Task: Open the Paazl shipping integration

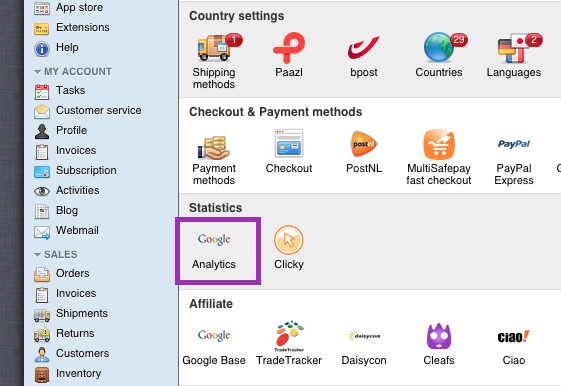Action: (289, 55)
